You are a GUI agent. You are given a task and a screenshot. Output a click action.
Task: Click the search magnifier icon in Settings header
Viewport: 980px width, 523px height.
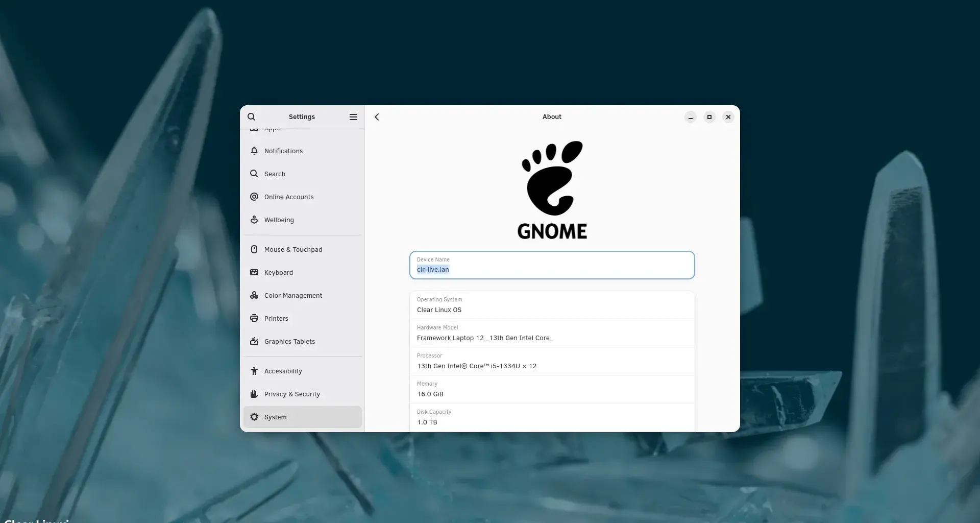(x=251, y=117)
